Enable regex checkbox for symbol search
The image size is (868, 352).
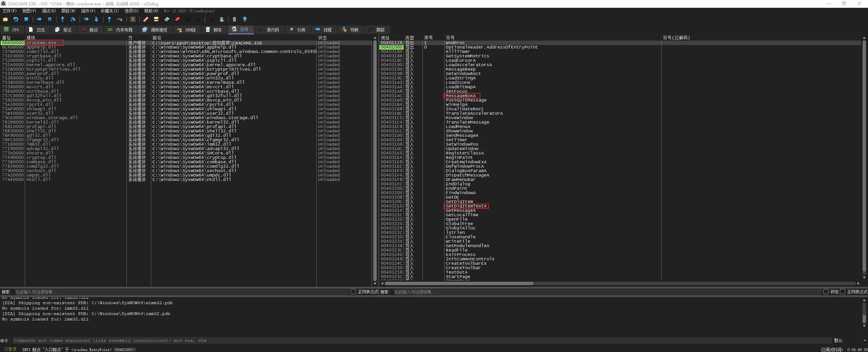coord(843,292)
